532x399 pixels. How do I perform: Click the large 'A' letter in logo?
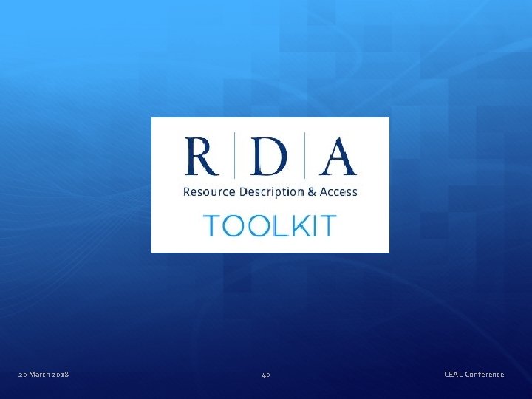[338, 156]
